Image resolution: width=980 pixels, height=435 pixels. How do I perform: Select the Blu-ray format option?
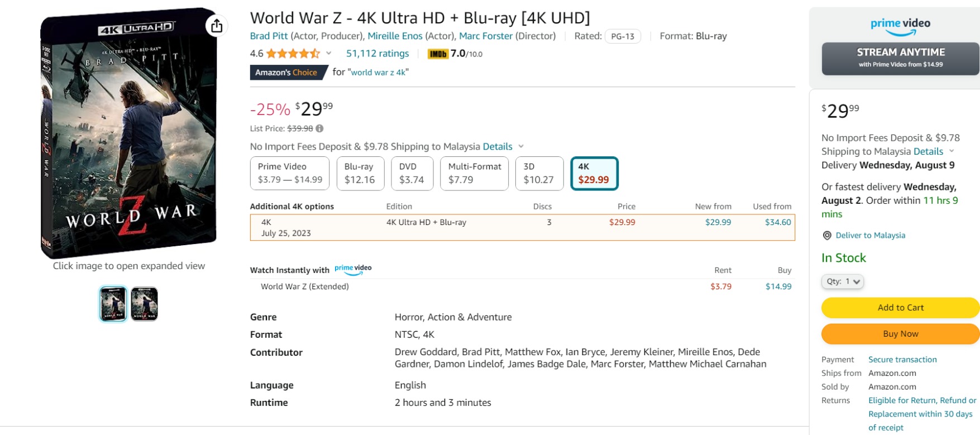[x=360, y=173]
